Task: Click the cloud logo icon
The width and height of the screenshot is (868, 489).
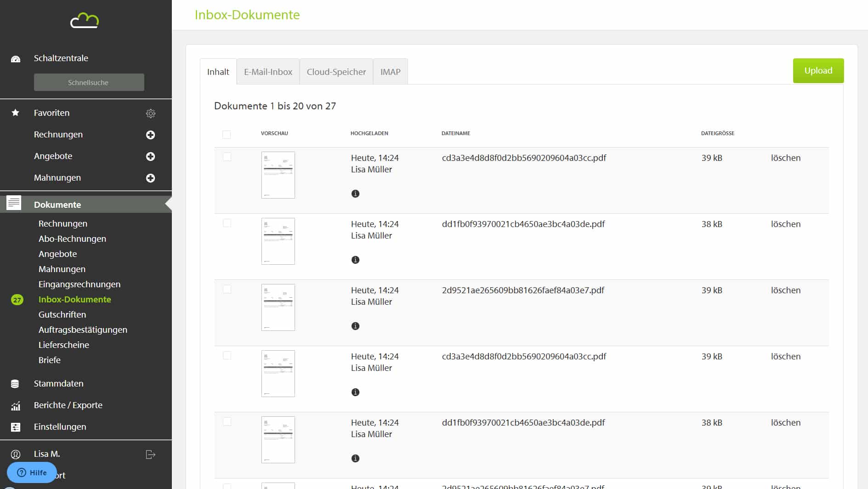Action: 85,21
